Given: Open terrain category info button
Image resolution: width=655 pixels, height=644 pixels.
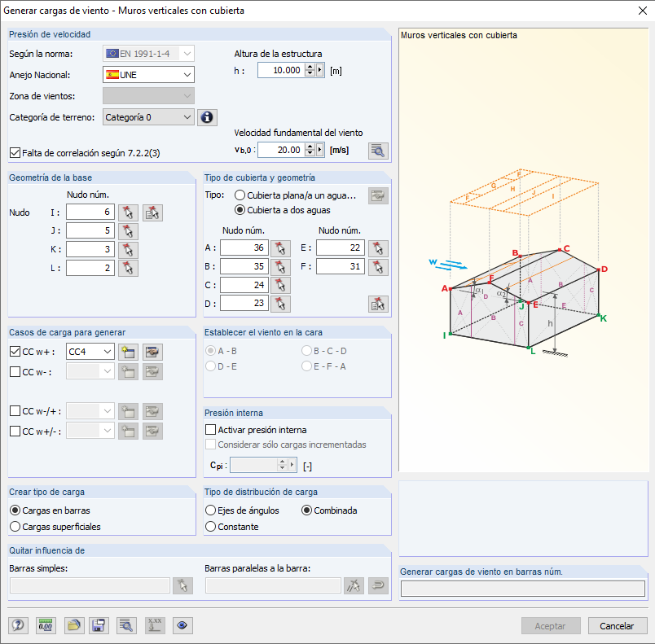Looking at the screenshot, I should (x=207, y=117).
